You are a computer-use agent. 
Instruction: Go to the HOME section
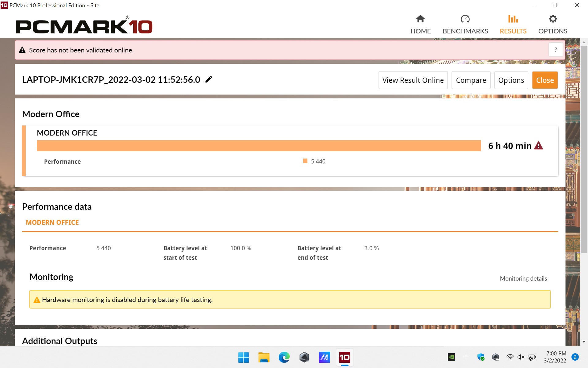(x=420, y=25)
